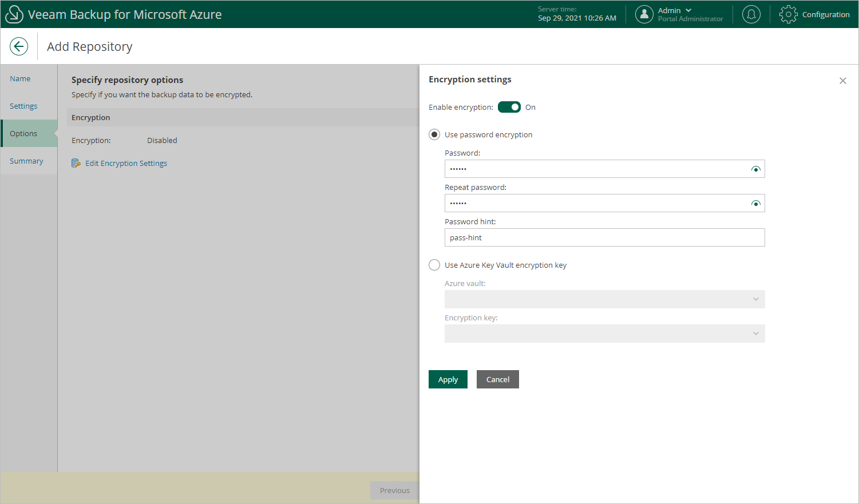859x504 pixels.
Task: Open the Azure vault dropdown
Action: coord(605,299)
